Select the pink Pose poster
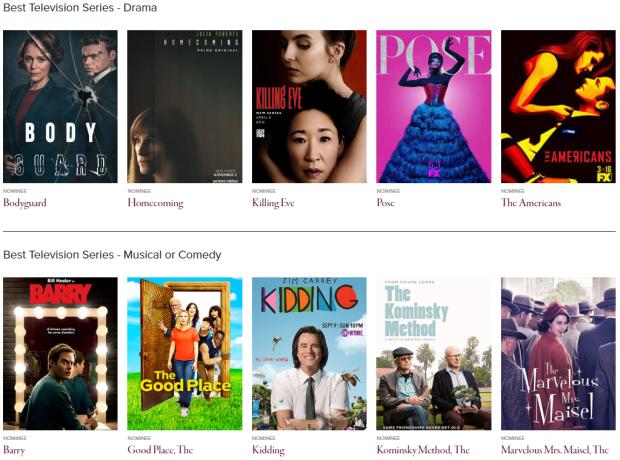The width and height of the screenshot is (620, 460). pos(434,106)
